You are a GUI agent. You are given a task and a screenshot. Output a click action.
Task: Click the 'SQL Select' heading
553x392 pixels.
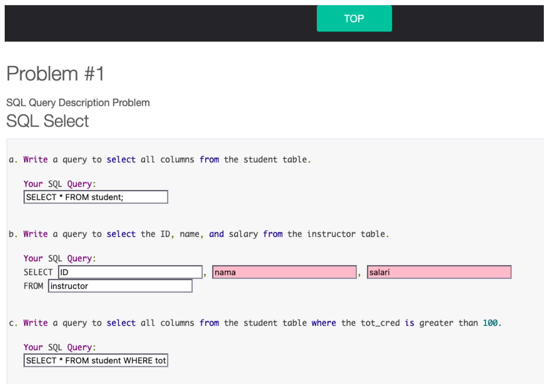(x=47, y=121)
